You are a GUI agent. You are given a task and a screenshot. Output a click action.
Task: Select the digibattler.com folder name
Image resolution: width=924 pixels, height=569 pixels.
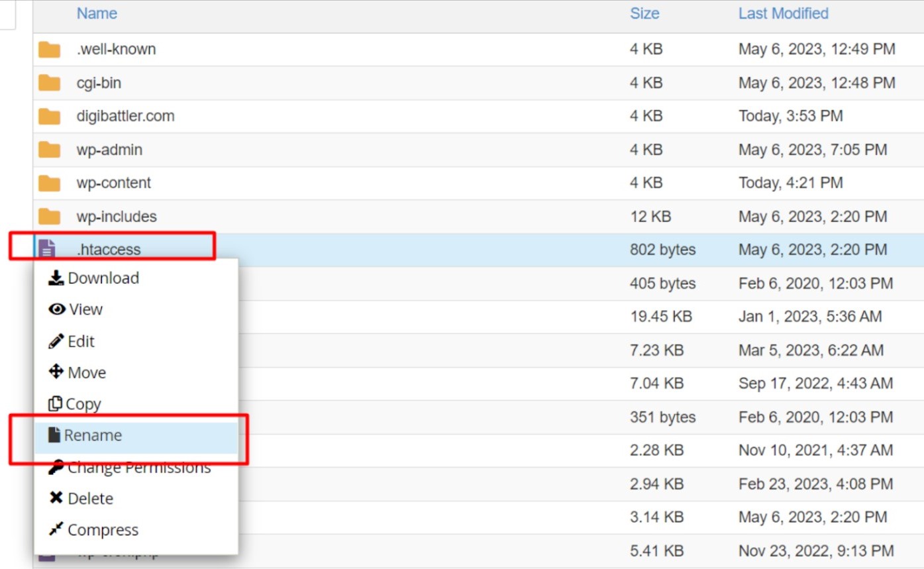125,117
